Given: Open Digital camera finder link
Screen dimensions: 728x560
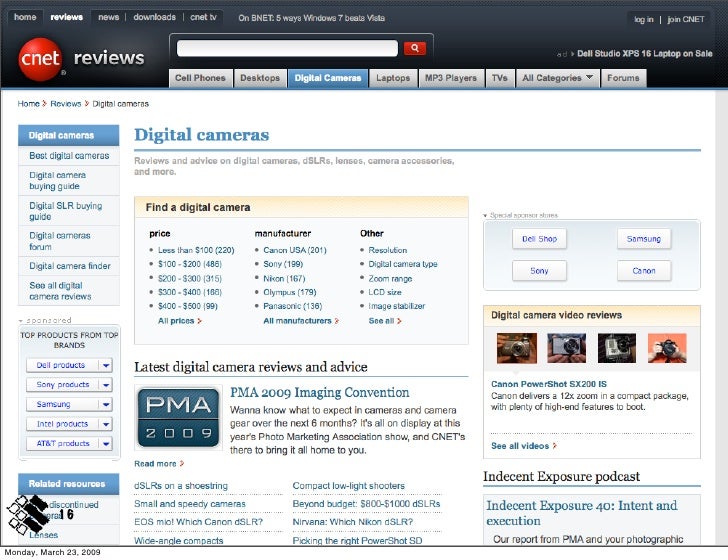Looking at the screenshot, I should (x=70, y=266).
